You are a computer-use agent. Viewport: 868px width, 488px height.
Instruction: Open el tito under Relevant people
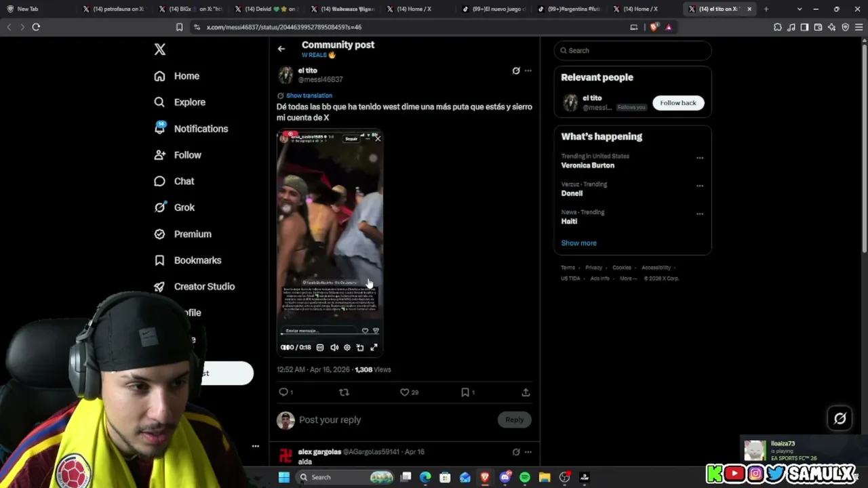coord(592,98)
